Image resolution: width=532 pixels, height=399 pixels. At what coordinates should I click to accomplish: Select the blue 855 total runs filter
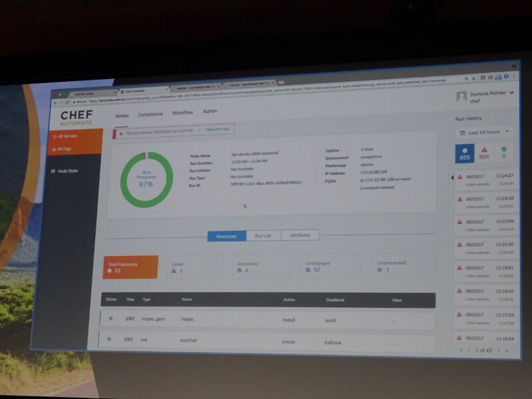[x=464, y=154]
